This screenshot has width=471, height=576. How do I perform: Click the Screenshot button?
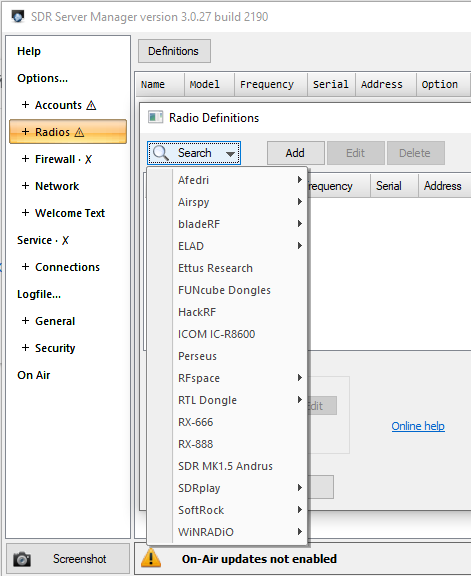pos(68,559)
